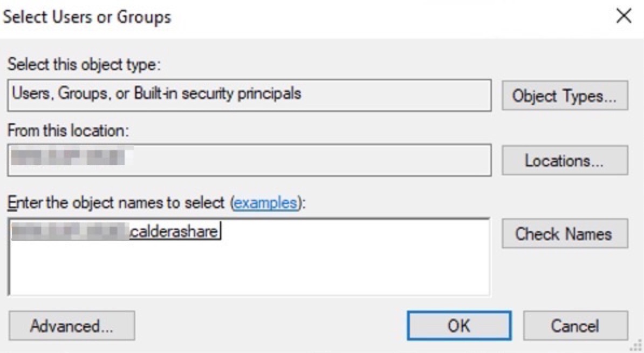The height and width of the screenshot is (353, 644).
Task: Confirm the selection with OK
Action: tap(458, 326)
